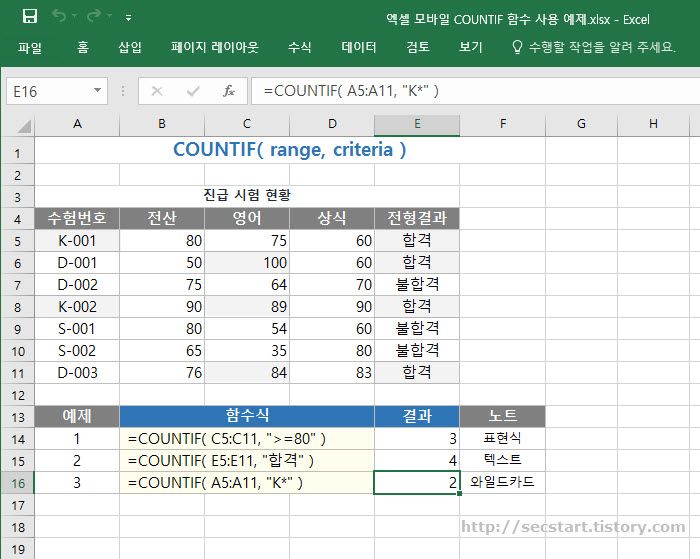Click the '함수식' header cell
This screenshot has width=700, height=559.
[x=247, y=416]
